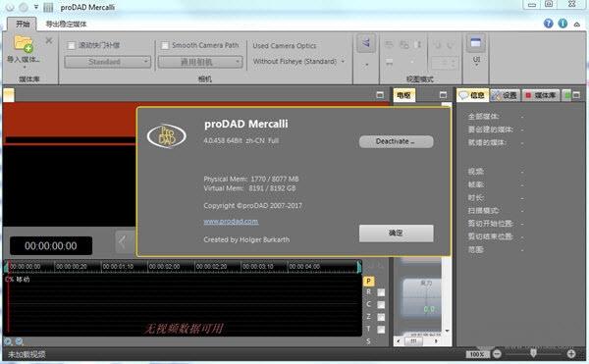Click the blue info icon

[x=562, y=24]
